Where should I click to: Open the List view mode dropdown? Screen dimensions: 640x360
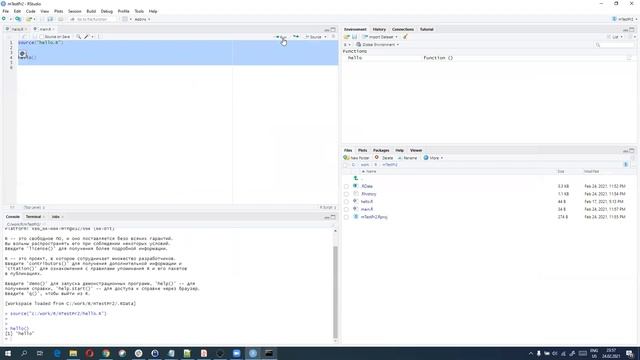616,37
